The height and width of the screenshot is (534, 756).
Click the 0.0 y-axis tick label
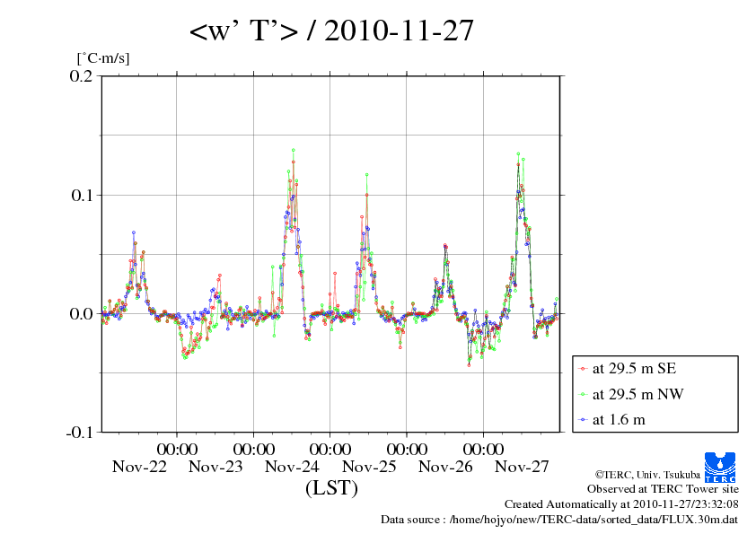click(81, 314)
